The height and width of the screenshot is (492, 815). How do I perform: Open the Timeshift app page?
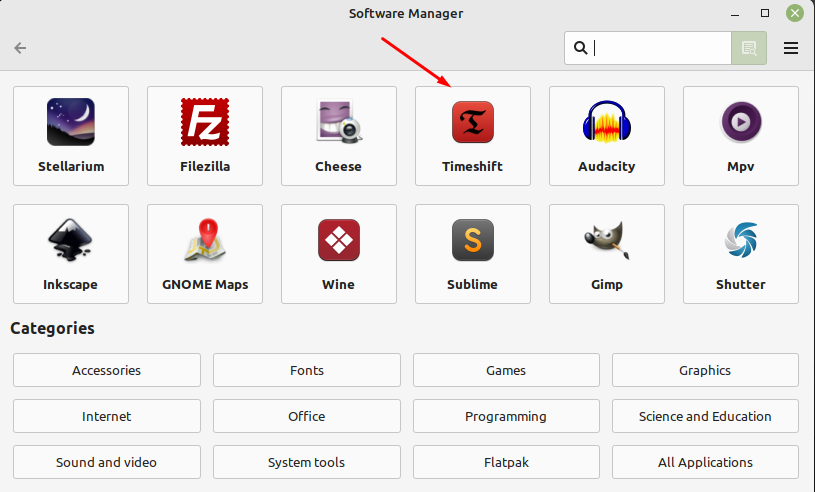tap(473, 136)
